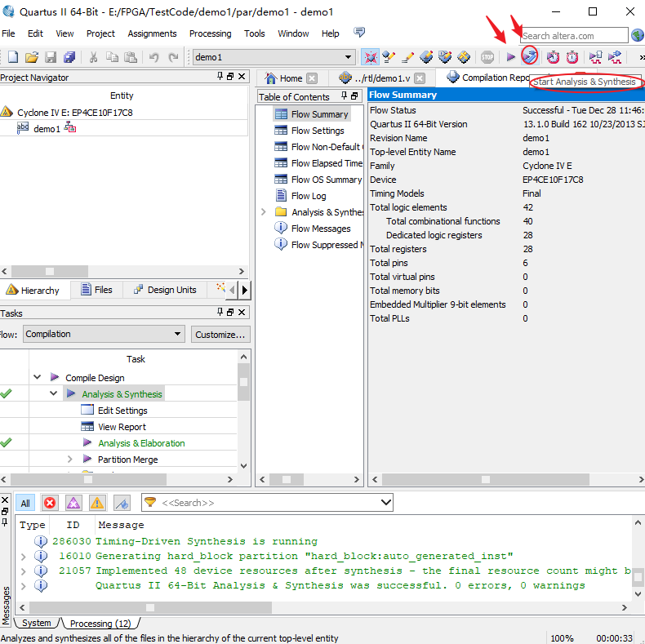This screenshot has width=645, height=644.
Task: Toggle the critical warning filter
Action: coord(73,503)
